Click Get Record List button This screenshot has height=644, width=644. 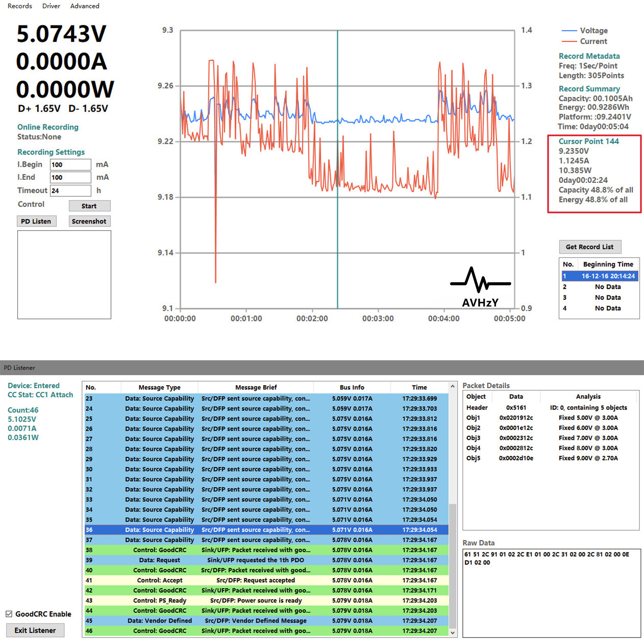tap(590, 247)
